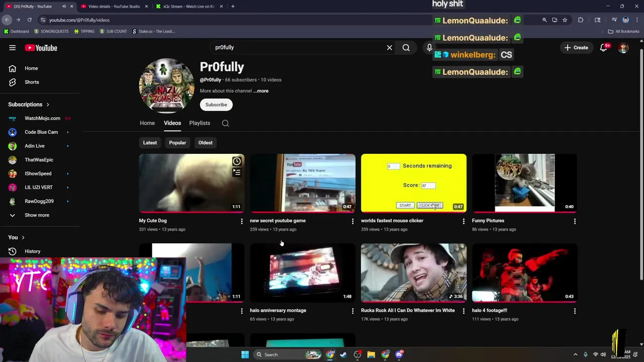This screenshot has width=644, height=362.
Task: Expand channel description ...more
Action: 261,91
